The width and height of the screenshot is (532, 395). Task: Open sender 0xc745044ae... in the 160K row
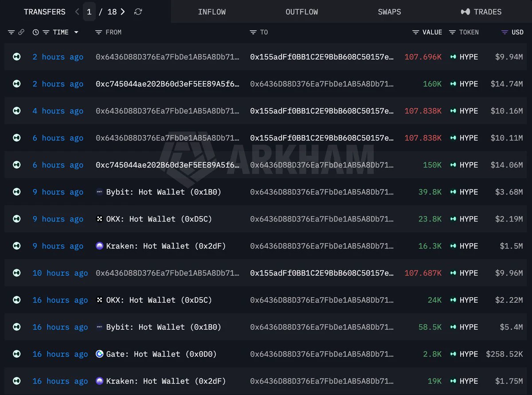pos(168,84)
